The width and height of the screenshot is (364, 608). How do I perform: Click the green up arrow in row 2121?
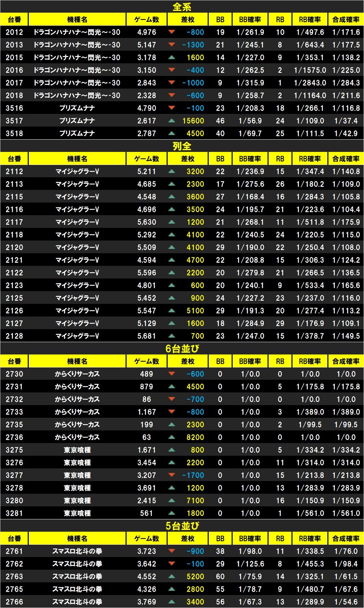(172, 260)
